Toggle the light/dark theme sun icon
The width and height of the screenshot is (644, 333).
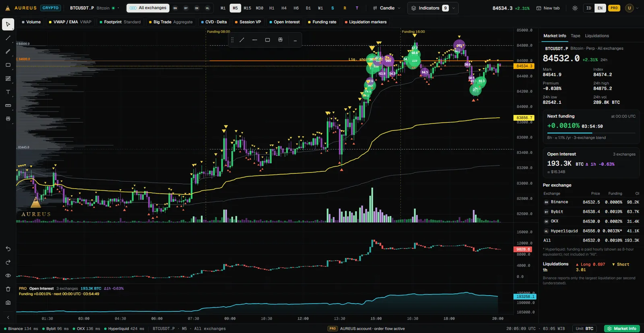point(575,8)
